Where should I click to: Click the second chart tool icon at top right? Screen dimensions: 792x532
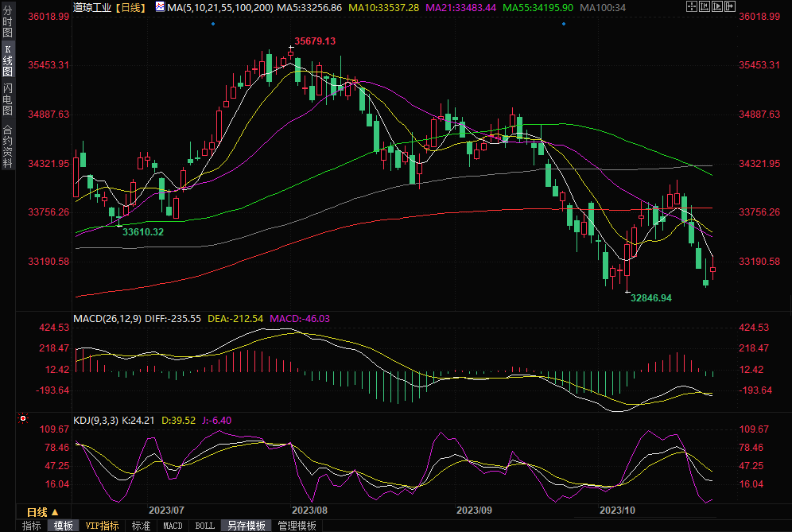click(704, 7)
